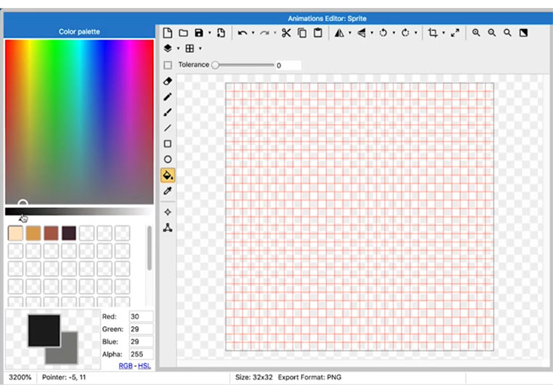
Task: Flip the image horizontally
Action: 339,33
